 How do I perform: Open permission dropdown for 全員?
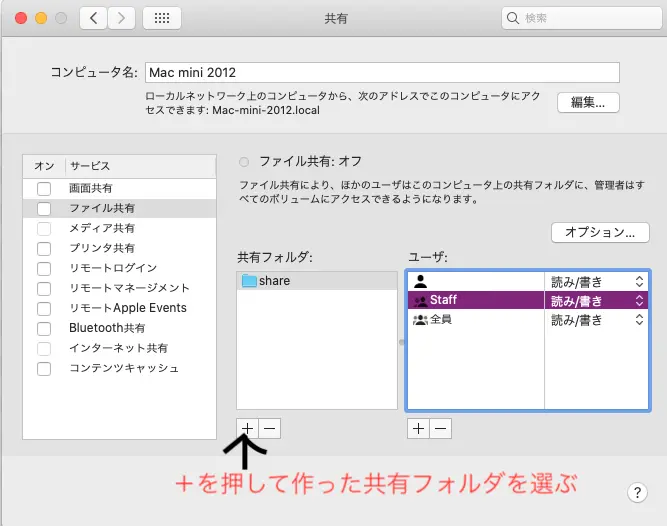[x=639, y=320]
